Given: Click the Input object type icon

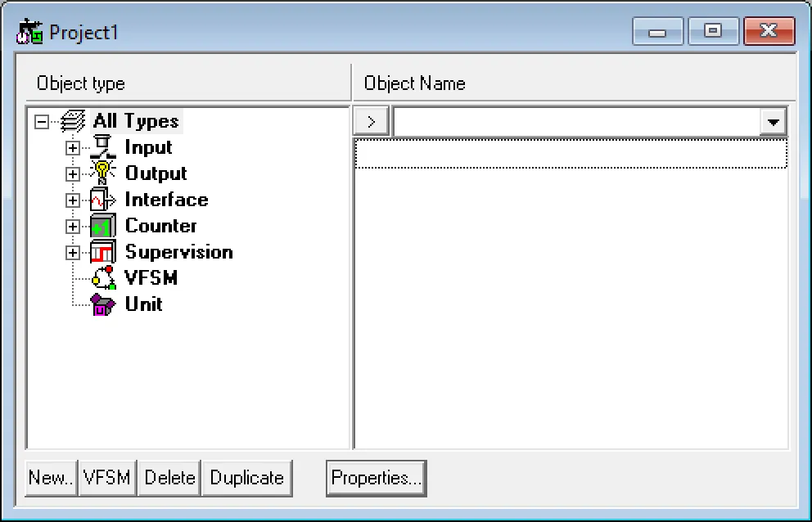Looking at the screenshot, I should tap(101, 146).
